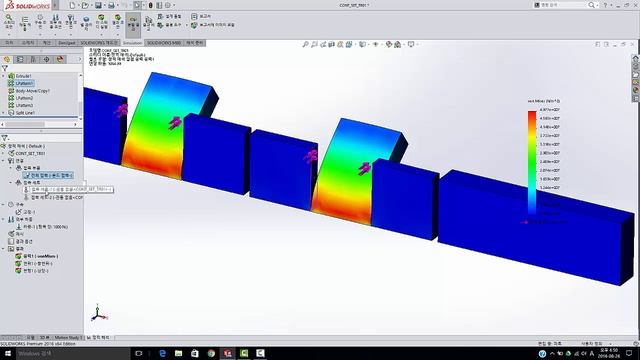Open the SOLIDWORKS add-ins ribbon tab

99,43
